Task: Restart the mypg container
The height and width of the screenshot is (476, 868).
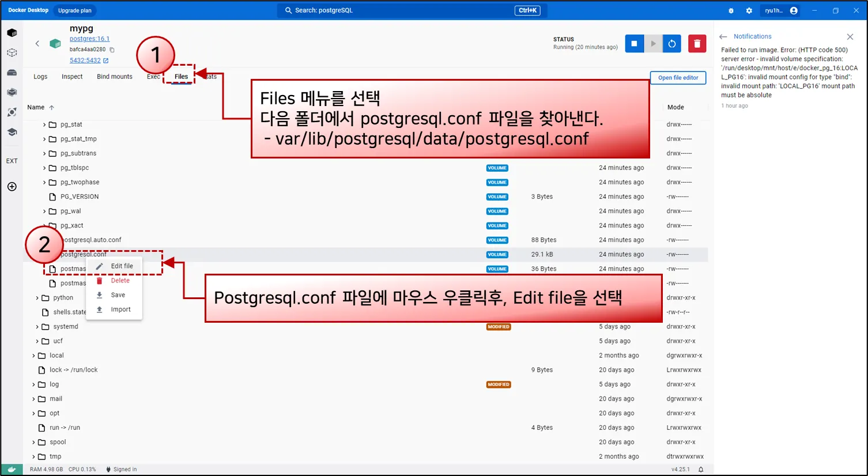Action: click(x=672, y=43)
